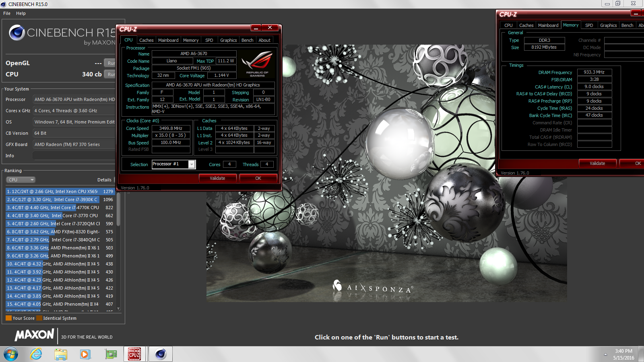Screen dimensions: 644x362
Task: Click the Republic of Gamers logo in CPU-Z
Action: tap(257, 64)
